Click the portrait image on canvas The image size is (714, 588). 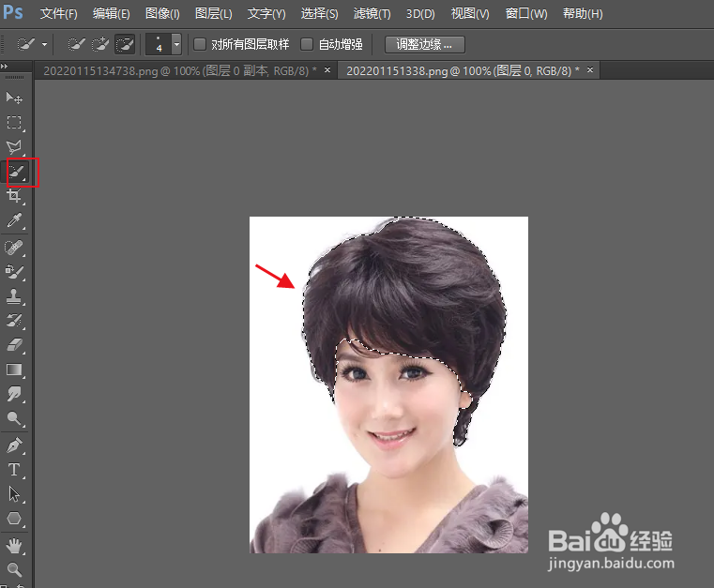coord(388,384)
